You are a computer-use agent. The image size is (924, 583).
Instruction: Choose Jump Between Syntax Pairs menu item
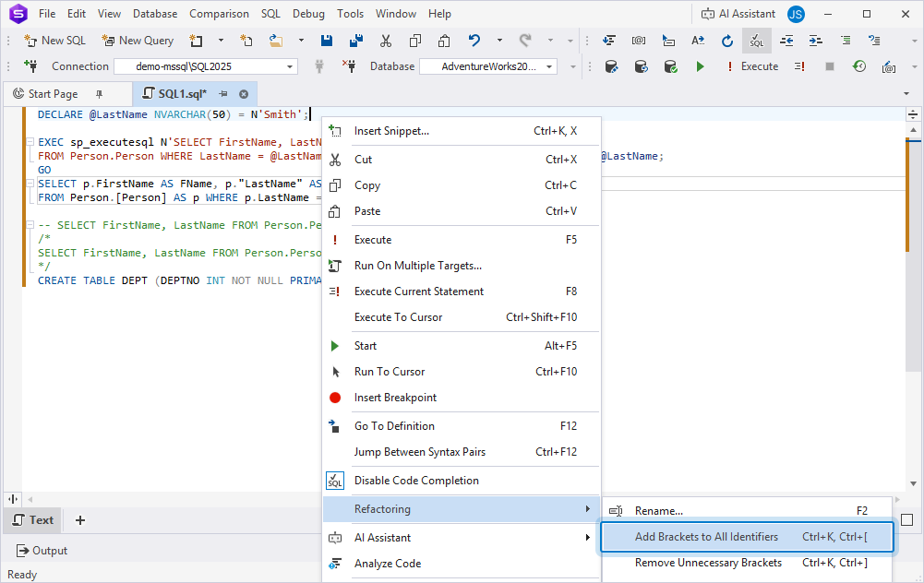(462, 452)
